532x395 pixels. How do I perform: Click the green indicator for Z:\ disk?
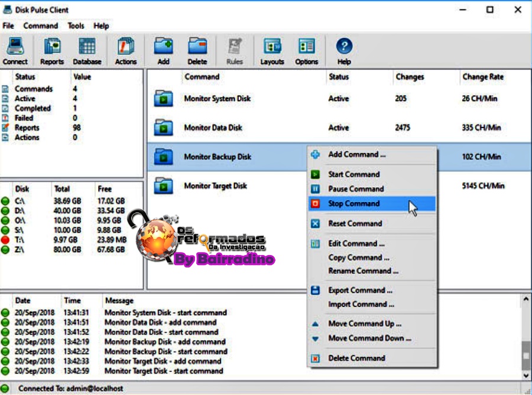tap(5, 250)
